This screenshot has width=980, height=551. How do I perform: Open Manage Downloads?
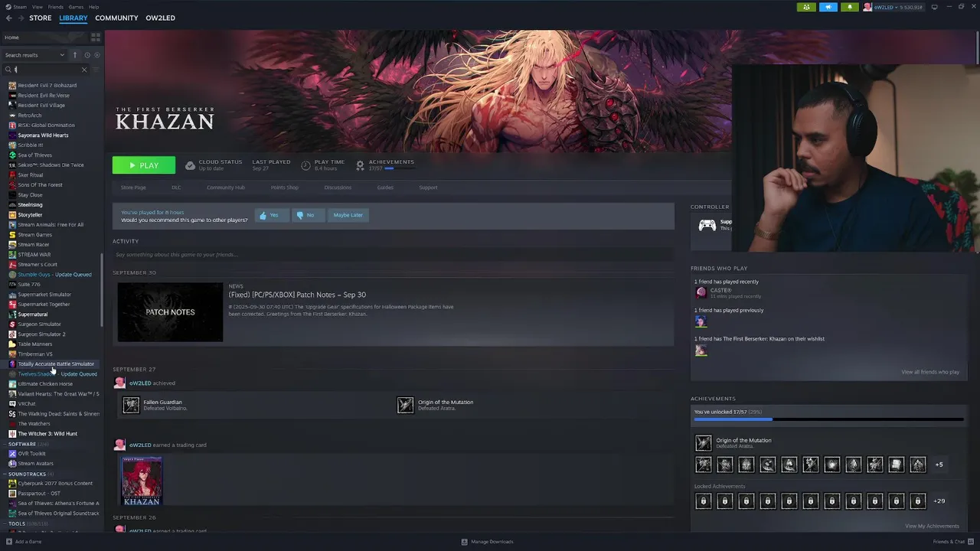point(487,542)
